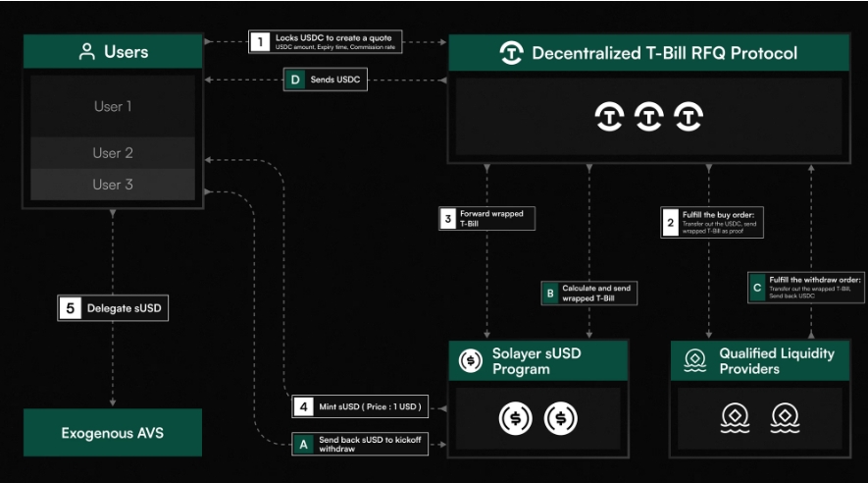Viewport: 868px width, 483px height.
Task: Click the green D badge next to Sends USDC
Action: [295, 80]
